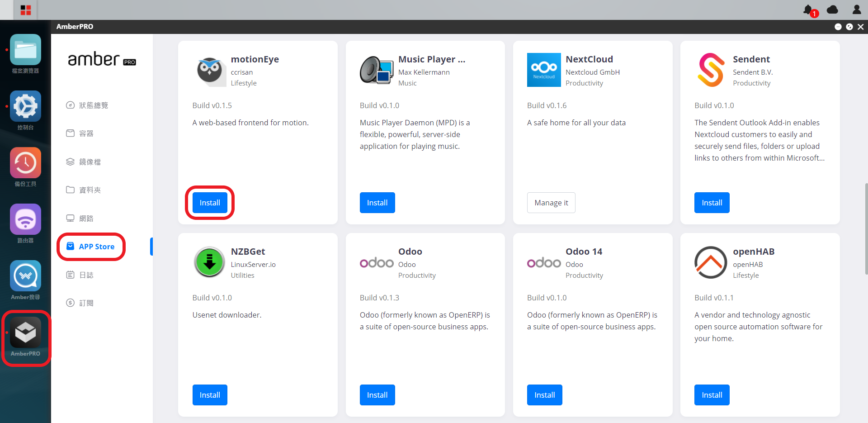Click the 'LinuxServer.io' author text
The height and width of the screenshot is (423, 868).
coord(253,265)
